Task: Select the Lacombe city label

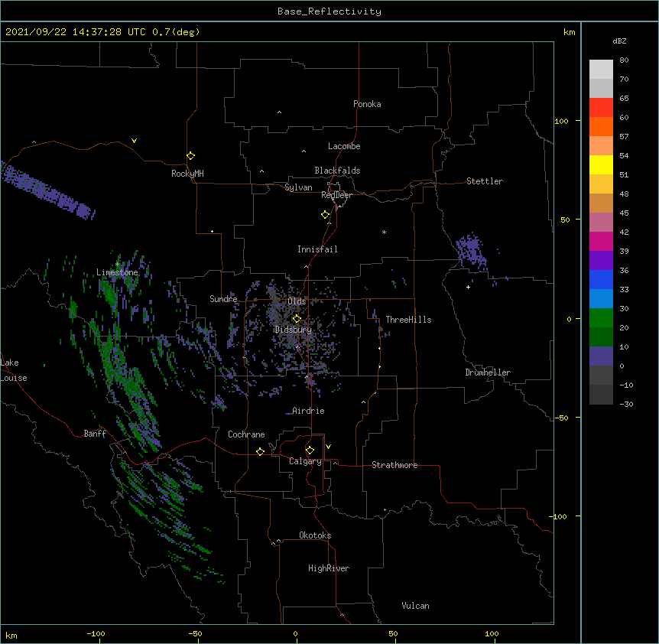Action: coord(344,146)
